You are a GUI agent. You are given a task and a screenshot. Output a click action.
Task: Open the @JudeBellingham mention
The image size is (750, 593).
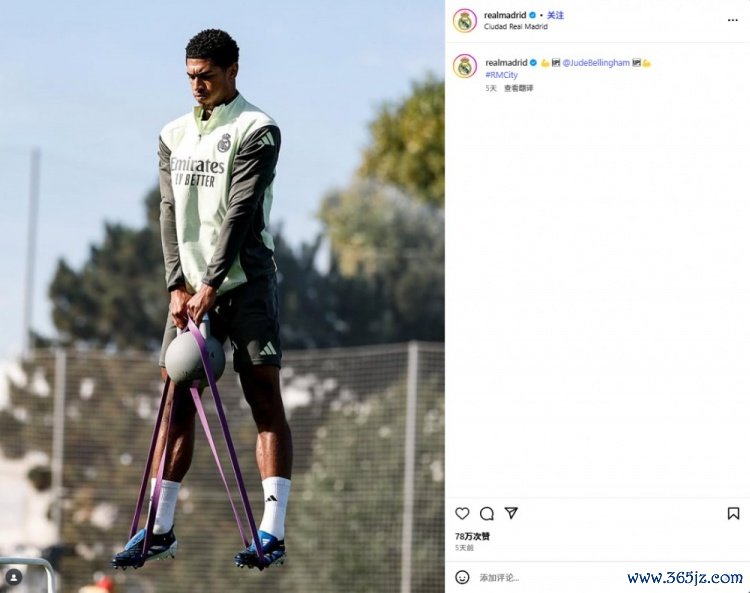pos(596,63)
